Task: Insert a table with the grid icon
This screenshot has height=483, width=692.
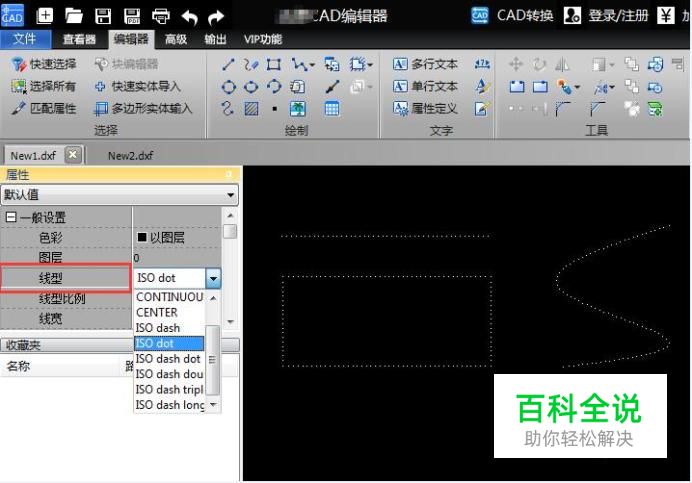Action: (332, 109)
